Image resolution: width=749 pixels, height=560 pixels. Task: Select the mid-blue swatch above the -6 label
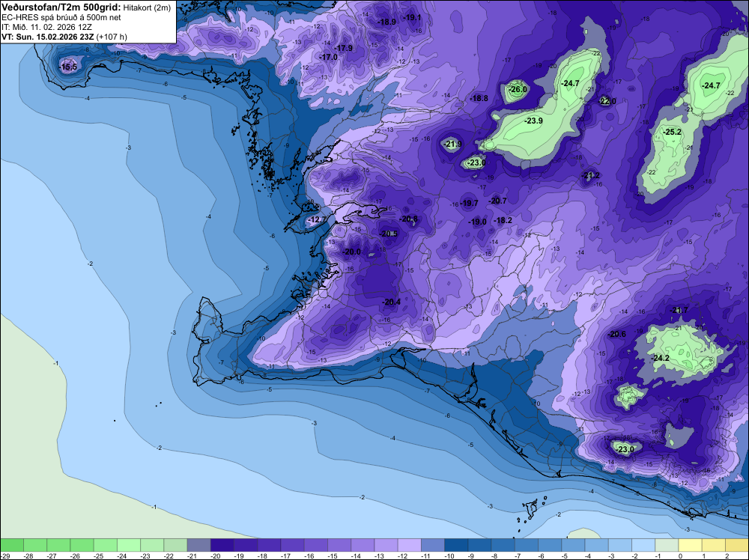coord(550,545)
